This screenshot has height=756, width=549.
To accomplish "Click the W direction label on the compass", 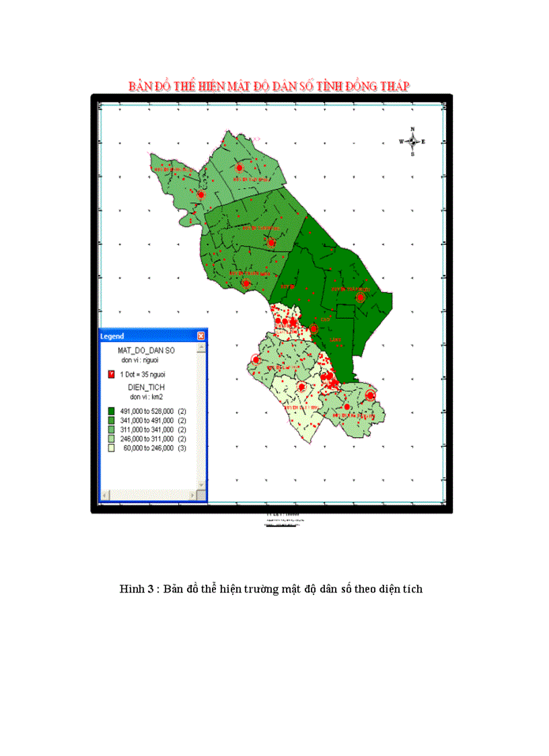I will click(x=401, y=141).
